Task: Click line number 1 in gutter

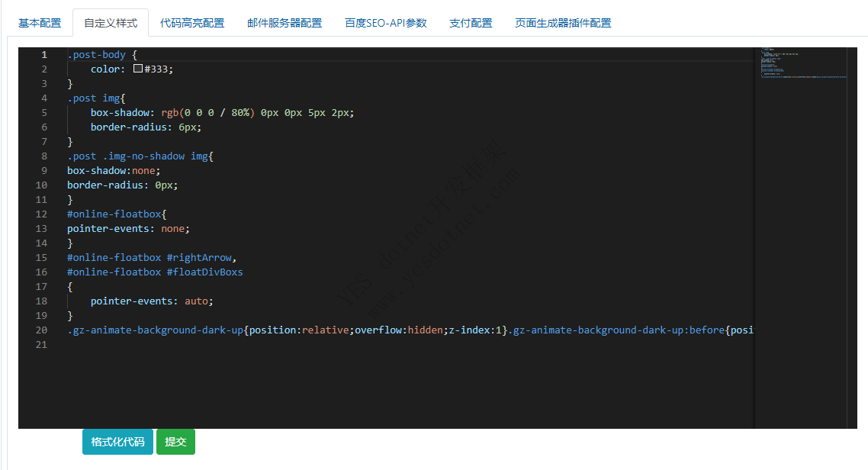Action: pos(44,55)
